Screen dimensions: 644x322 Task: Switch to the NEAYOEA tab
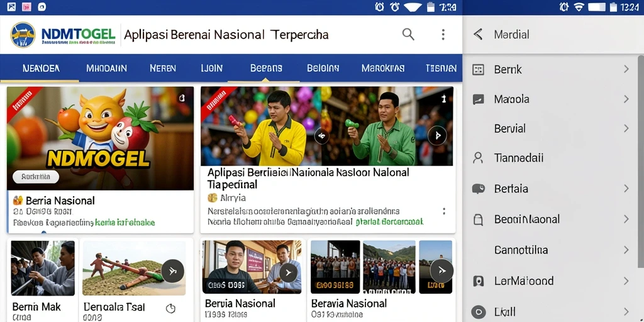[x=41, y=68]
